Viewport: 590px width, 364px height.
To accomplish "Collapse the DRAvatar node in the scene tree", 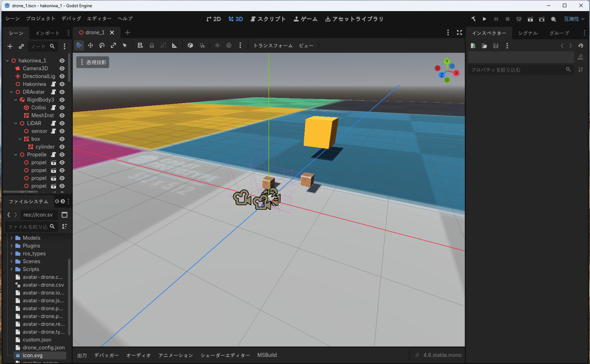I will coord(11,92).
